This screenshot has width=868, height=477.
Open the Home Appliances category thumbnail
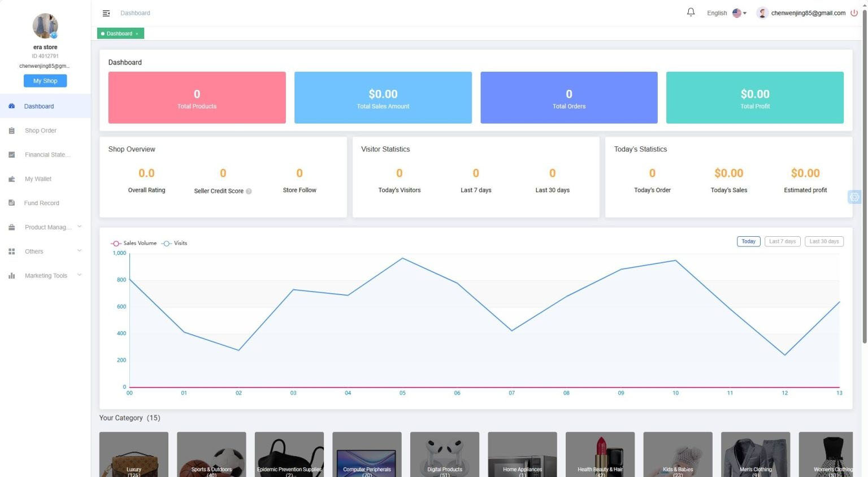tap(522, 454)
